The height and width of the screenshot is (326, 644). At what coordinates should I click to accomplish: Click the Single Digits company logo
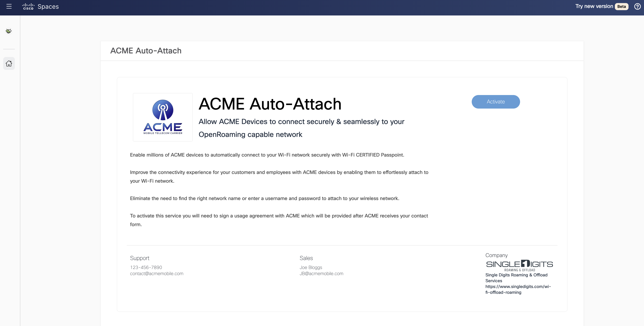[519, 265]
